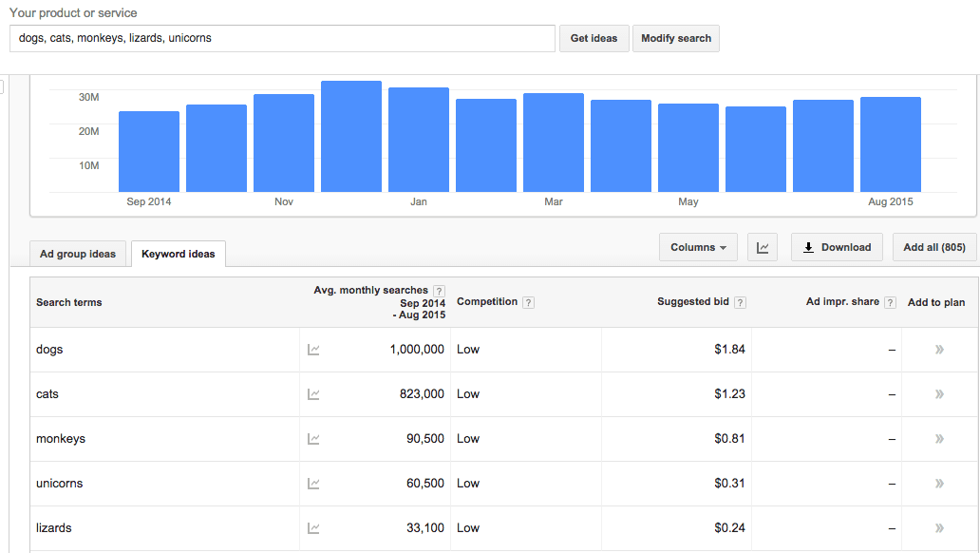Click the dogs search term
This screenshot has height=553, width=980.
tap(49, 350)
